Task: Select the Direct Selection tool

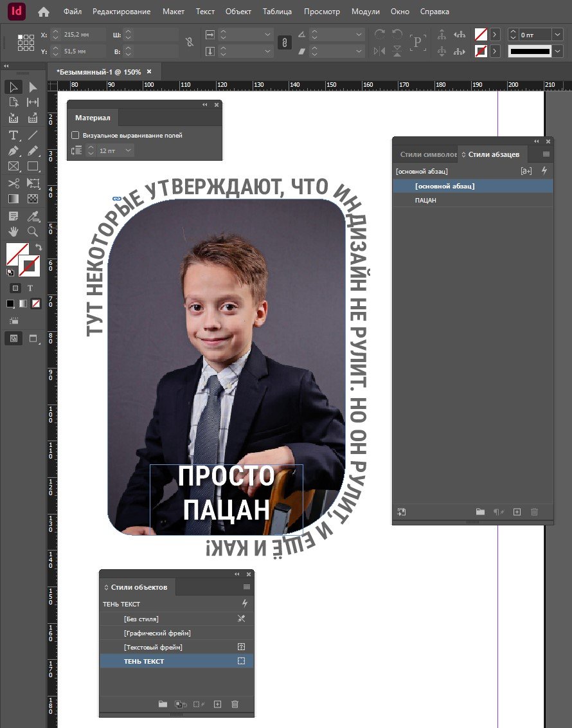Action: pyautogui.click(x=33, y=87)
